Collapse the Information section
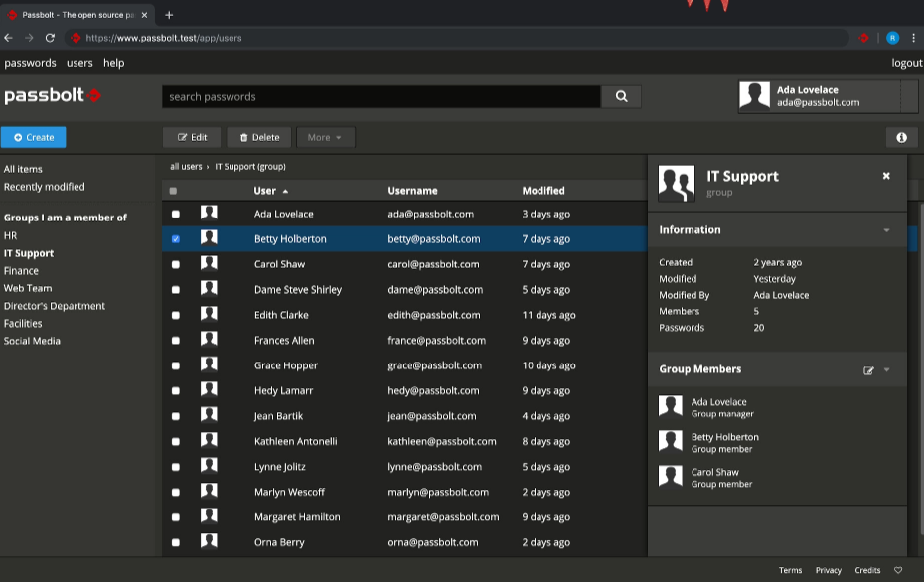This screenshot has width=924, height=582. point(886,230)
